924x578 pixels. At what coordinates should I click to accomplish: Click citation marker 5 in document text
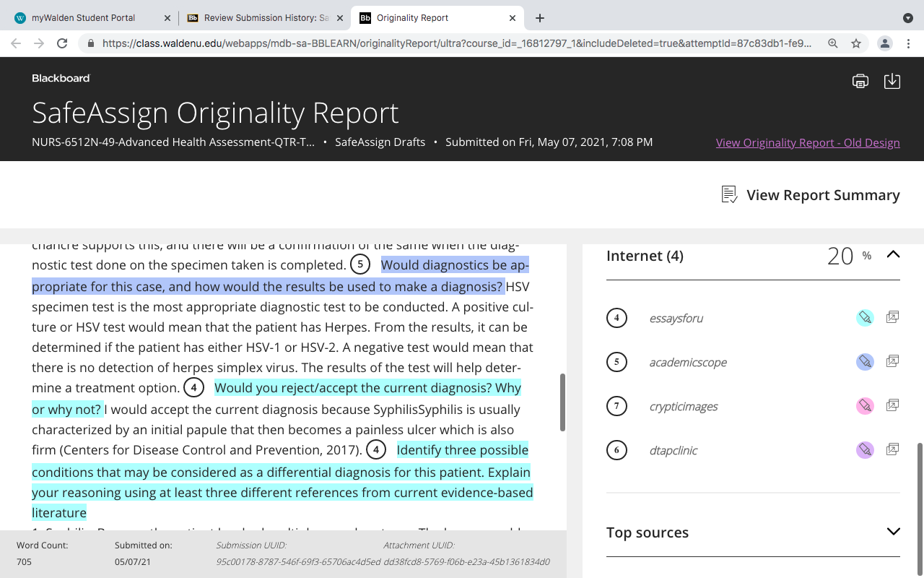360,264
